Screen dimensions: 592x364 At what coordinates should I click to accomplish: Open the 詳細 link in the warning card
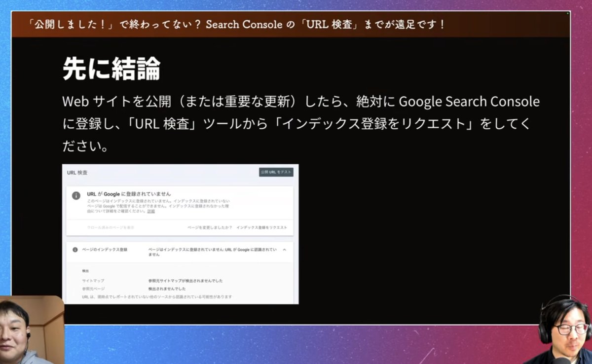151,211
